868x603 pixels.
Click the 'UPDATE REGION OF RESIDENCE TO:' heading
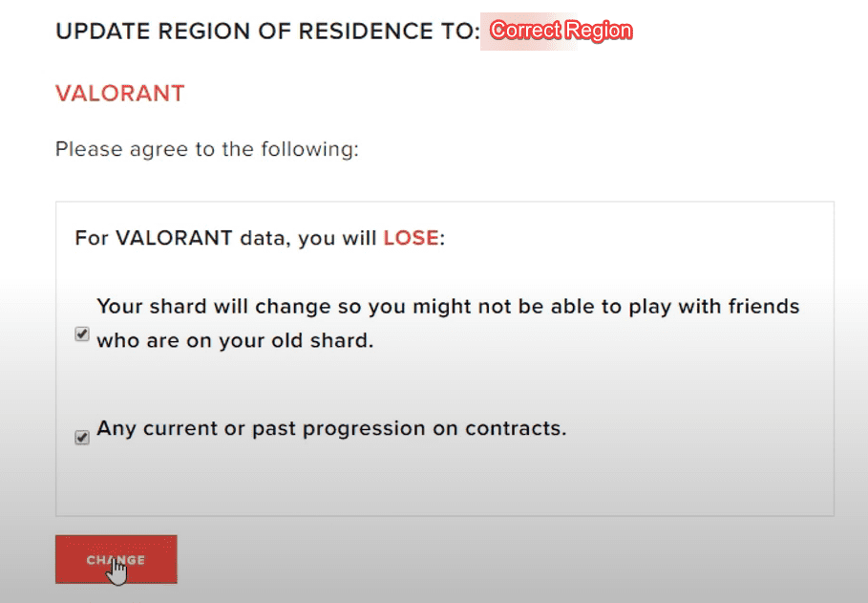tap(267, 32)
